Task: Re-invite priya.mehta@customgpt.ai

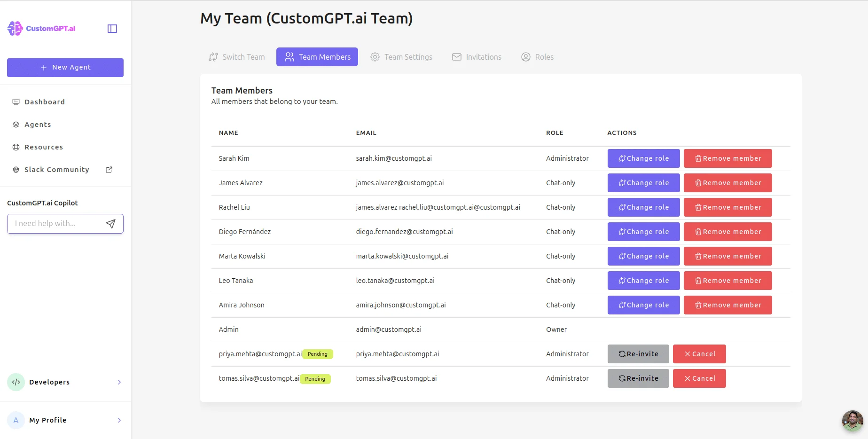Action: (638, 354)
